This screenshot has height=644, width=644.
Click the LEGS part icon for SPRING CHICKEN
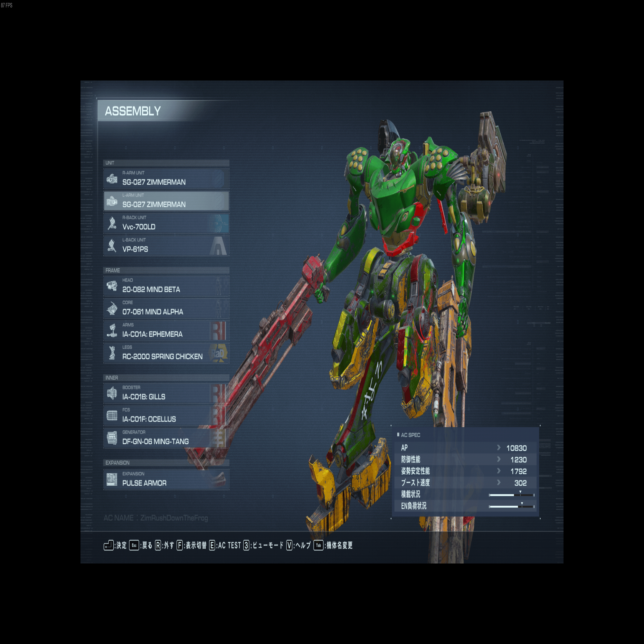112,353
